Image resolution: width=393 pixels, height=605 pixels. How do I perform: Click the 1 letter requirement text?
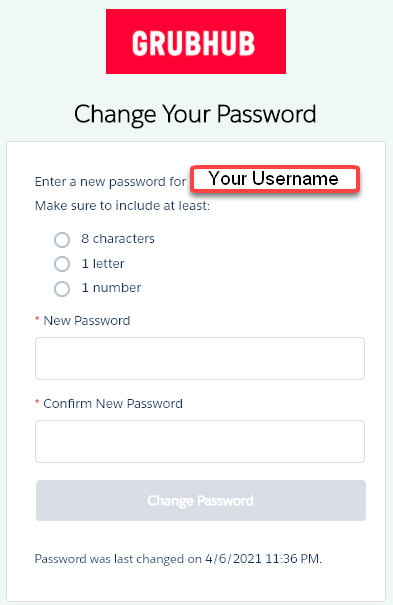click(103, 264)
